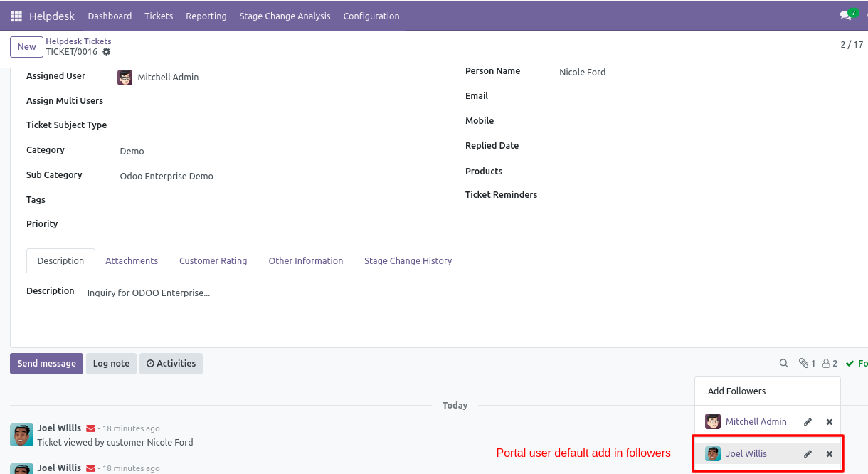Click Joel Willis avatar in followers list
Image resolution: width=868 pixels, height=474 pixels.
[713, 453]
